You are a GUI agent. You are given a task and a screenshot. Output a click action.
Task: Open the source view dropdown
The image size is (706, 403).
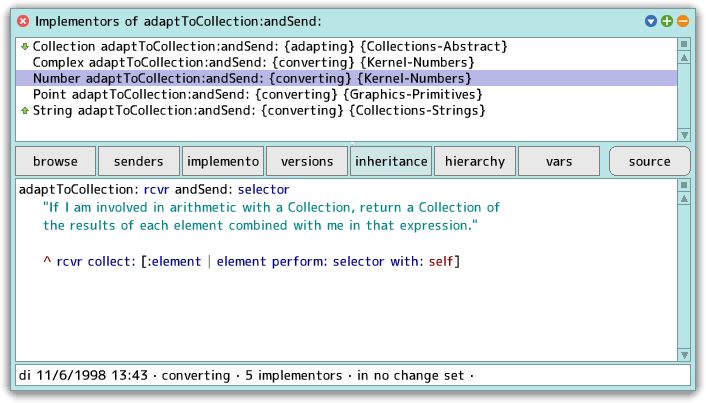(x=649, y=161)
